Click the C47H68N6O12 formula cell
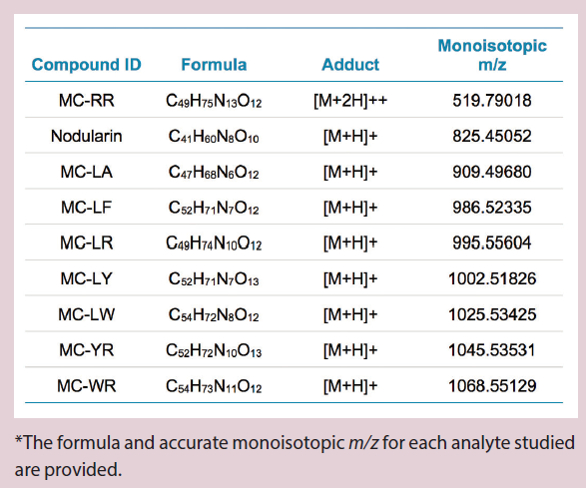 (214, 172)
